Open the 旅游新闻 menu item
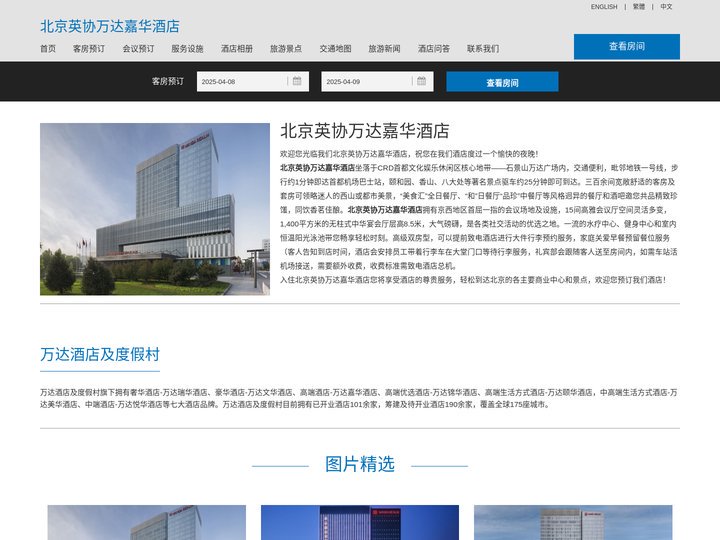 (384, 49)
